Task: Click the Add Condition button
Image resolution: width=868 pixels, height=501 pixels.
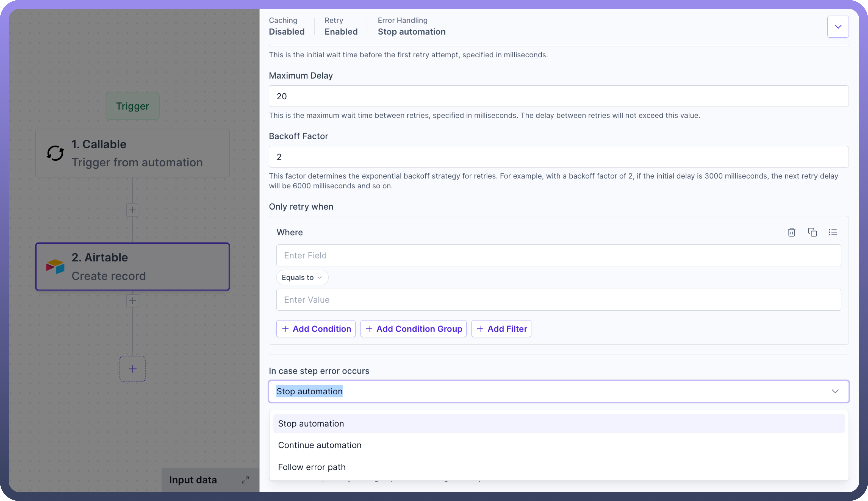Action: point(316,329)
